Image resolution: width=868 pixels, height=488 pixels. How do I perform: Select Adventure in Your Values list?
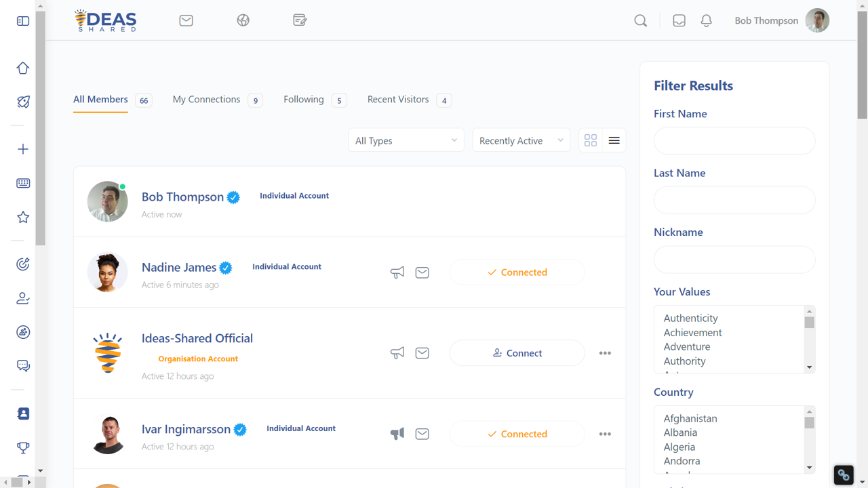pyautogui.click(x=687, y=346)
